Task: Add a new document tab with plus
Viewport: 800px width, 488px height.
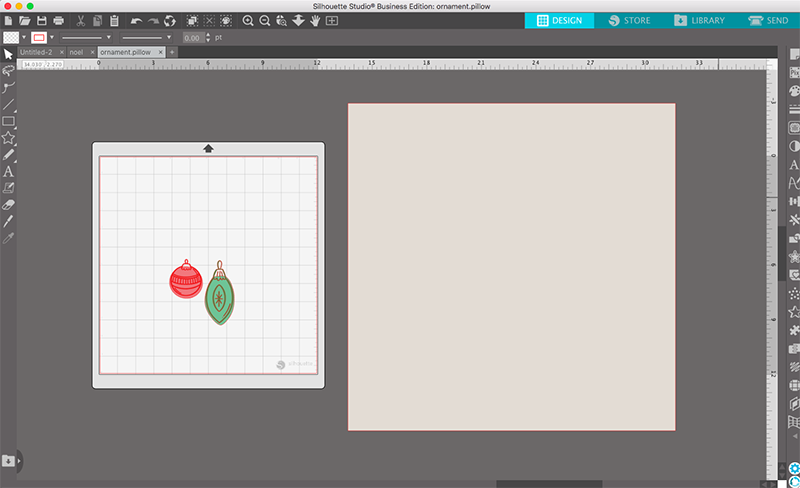Action: [172, 52]
